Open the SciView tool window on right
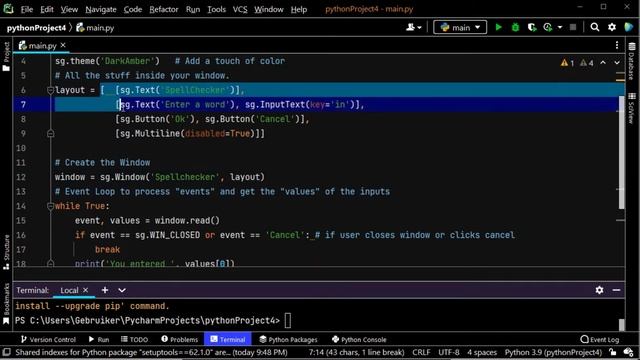This screenshot has width=640, height=360. pos(632,108)
